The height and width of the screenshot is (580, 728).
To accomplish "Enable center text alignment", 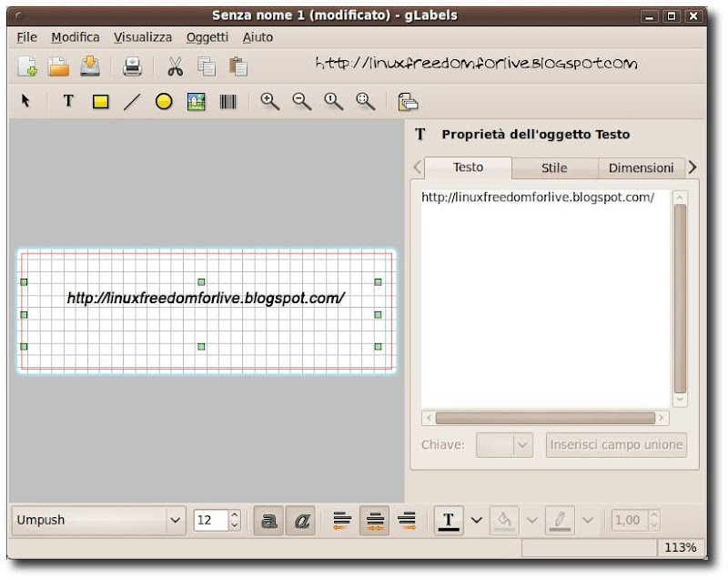I will (x=374, y=520).
